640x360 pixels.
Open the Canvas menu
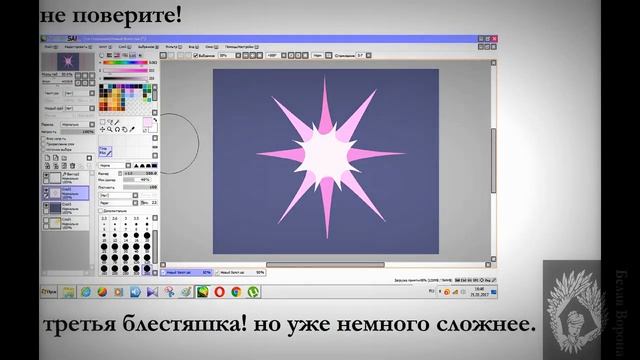pos(105,47)
